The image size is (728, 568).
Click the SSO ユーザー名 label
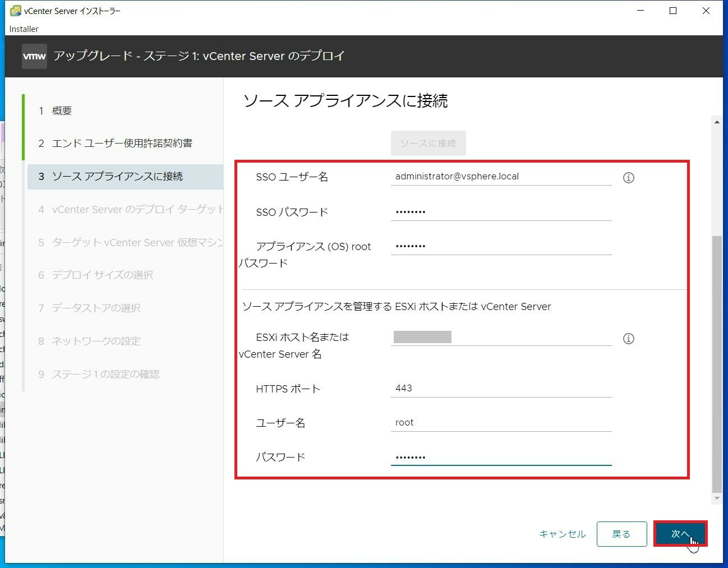click(292, 177)
